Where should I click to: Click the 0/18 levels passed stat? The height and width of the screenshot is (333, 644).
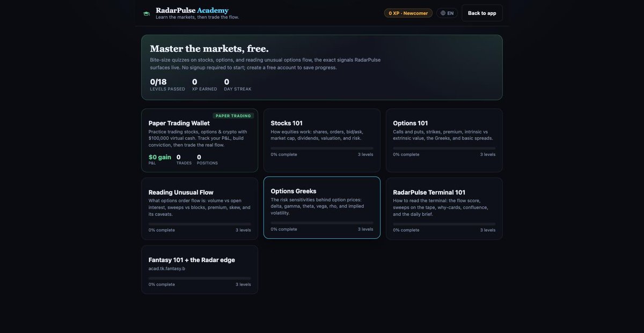pyautogui.click(x=167, y=85)
